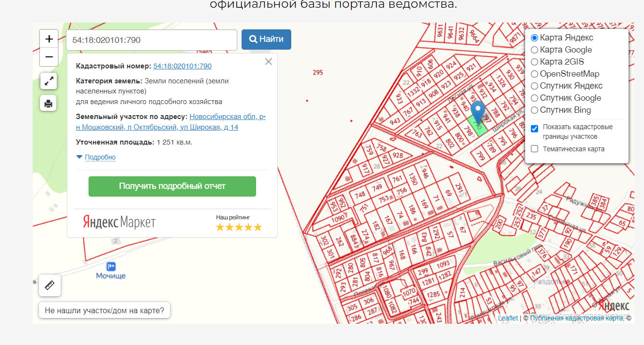Image resolution: width=644 pixels, height=345 pixels.
Task: Open cadastral number 54:18:020101:790 link
Action: (x=182, y=66)
